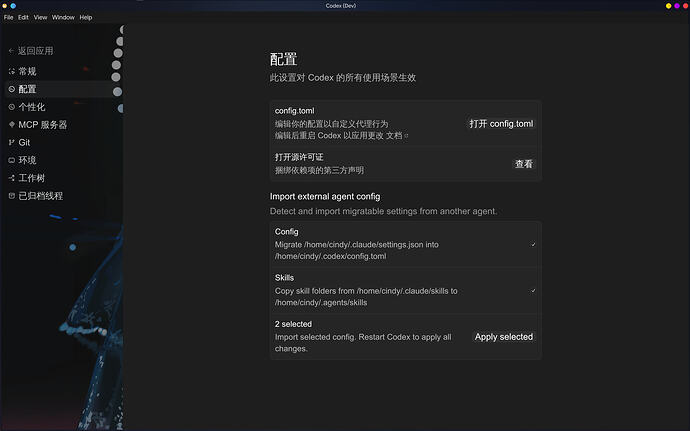Open the MCP 服务器 section icon
Screen dimensions: 690x431
pos(12,125)
